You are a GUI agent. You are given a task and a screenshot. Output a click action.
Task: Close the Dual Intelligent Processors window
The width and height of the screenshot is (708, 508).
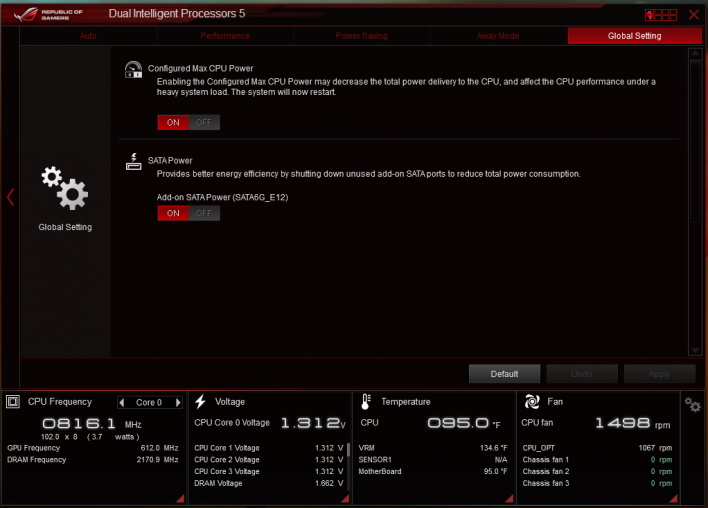point(694,15)
